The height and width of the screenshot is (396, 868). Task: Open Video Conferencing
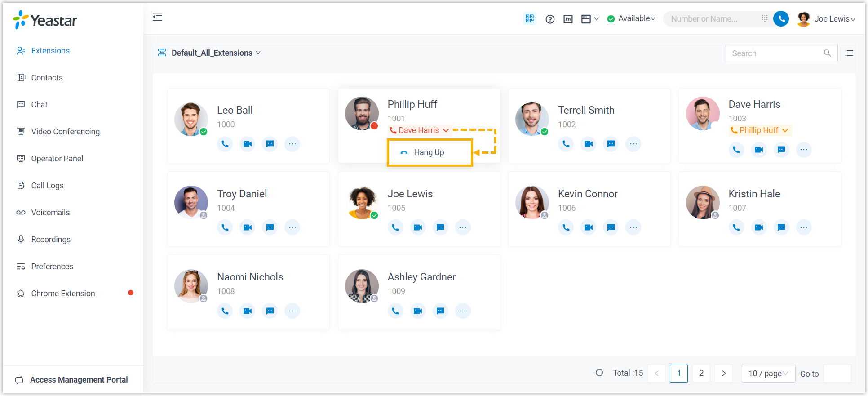[x=65, y=132]
